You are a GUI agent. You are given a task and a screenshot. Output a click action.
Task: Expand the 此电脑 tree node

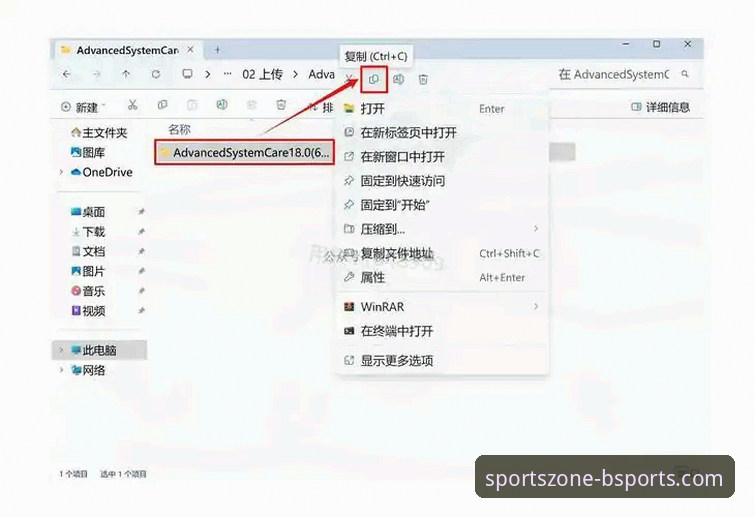click(61, 350)
